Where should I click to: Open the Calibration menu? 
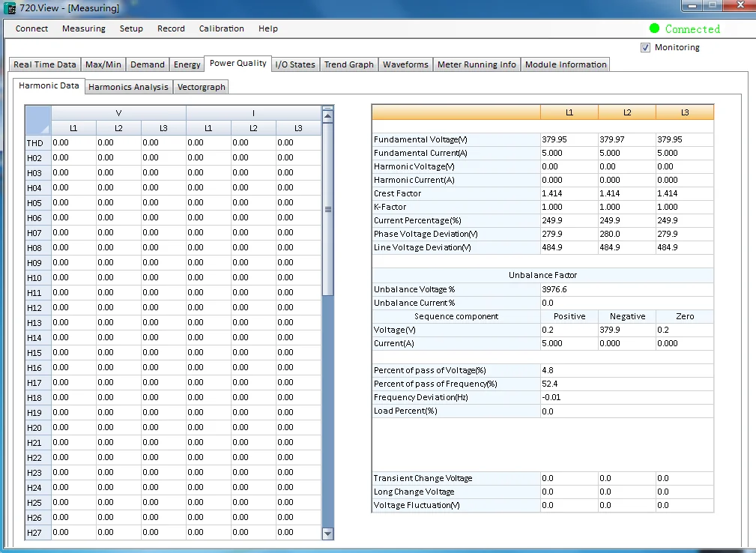click(x=221, y=28)
